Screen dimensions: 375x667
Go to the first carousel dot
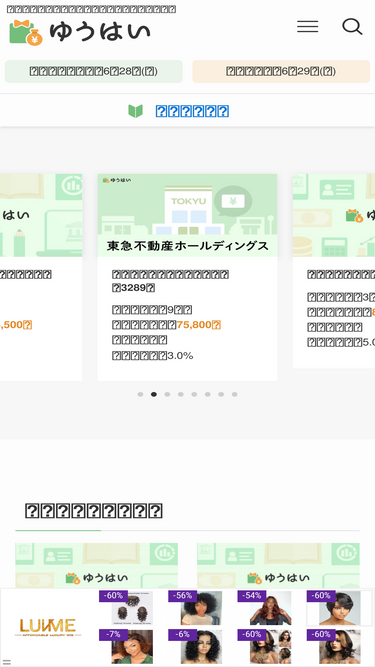pyautogui.click(x=140, y=394)
